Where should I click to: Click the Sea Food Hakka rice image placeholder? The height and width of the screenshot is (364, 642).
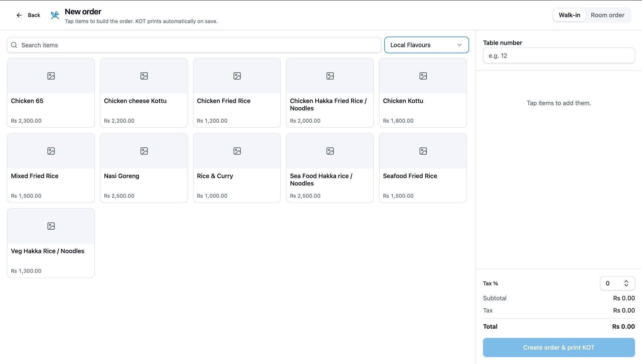(330, 151)
